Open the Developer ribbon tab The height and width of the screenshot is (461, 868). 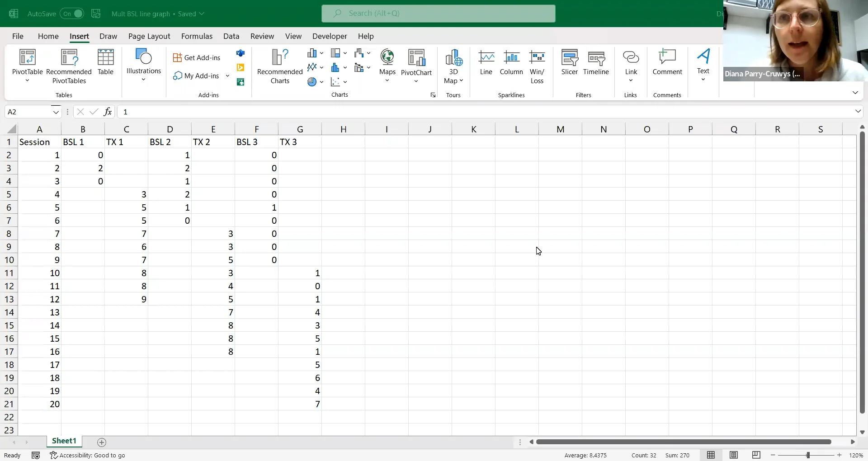click(x=329, y=36)
